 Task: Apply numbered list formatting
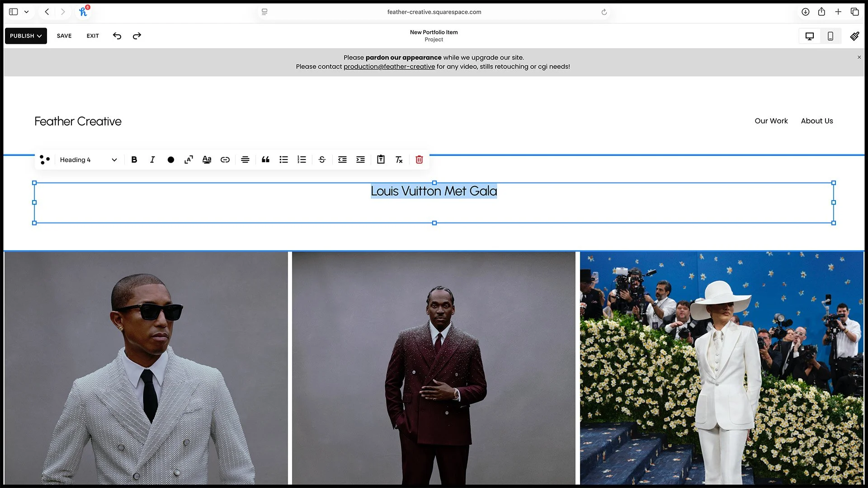(x=302, y=160)
